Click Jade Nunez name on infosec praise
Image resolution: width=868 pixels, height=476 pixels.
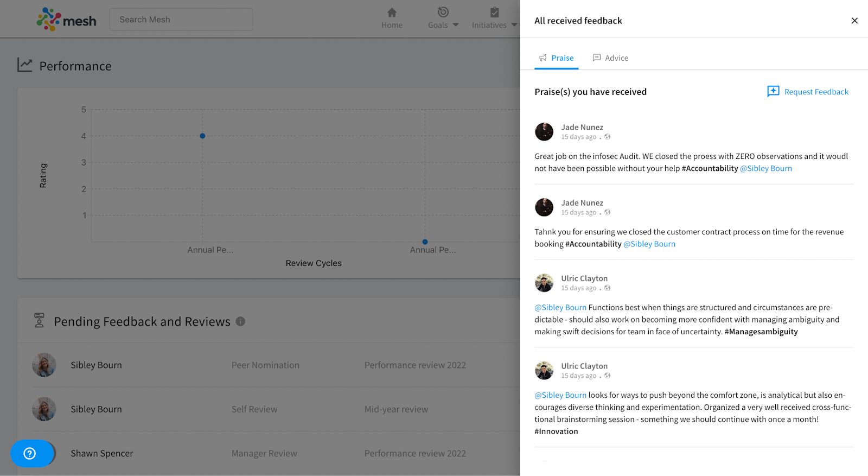pyautogui.click(x=582, y=127)
